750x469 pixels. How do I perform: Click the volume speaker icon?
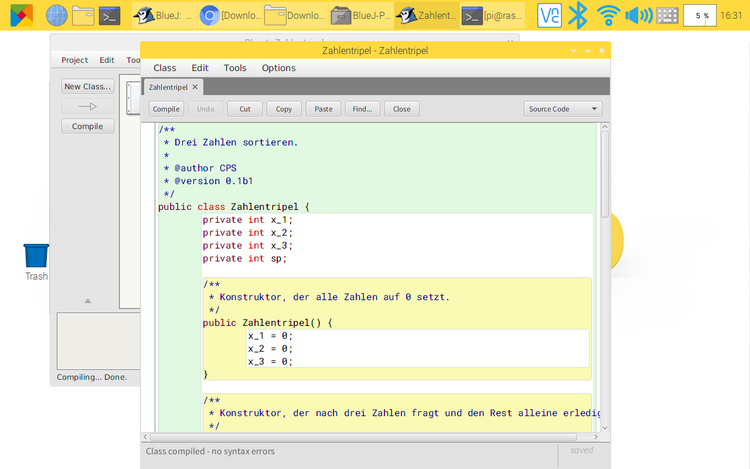pyautogui.click(x=638, y=15)
